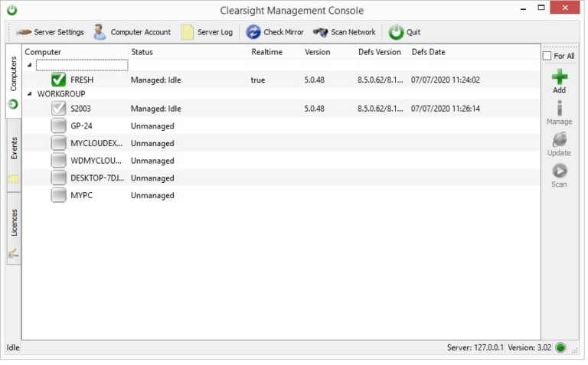Uncheck the FRESH computer checkbox
The height and width of the screenshot is (365, 588).
[58, 80]
